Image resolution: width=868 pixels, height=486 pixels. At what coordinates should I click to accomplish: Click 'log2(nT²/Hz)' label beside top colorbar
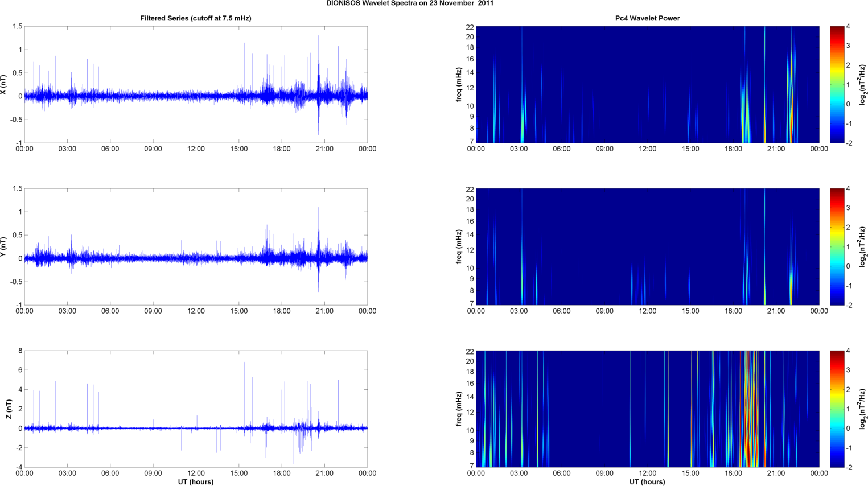pyautogui.click(x=863, y=85)
